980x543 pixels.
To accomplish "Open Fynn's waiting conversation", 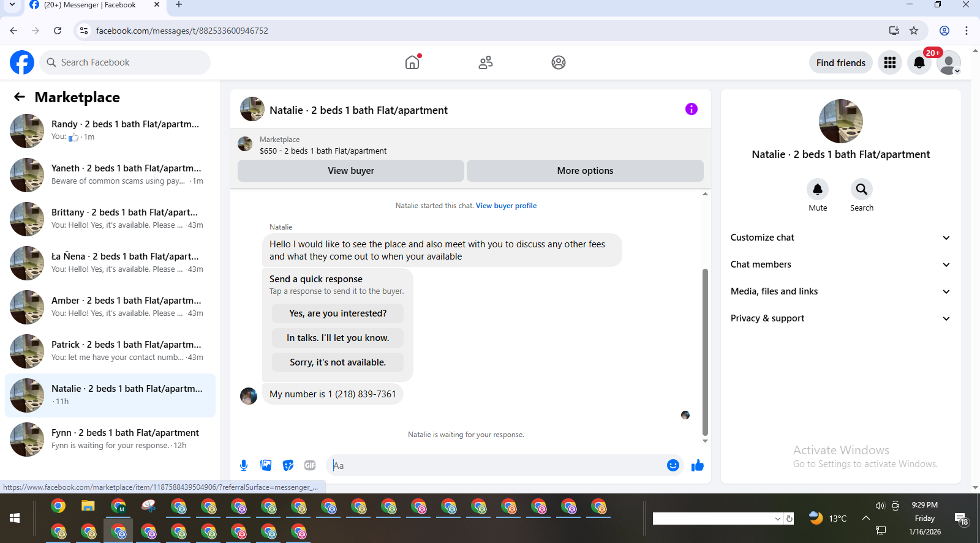I will tap(110, 440).
